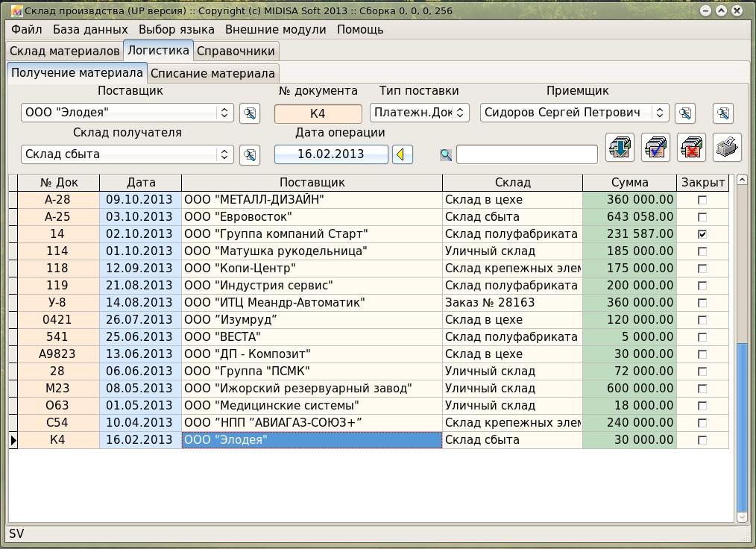Viewport: 756px width, 549px height.
Task: Click the printer icon button
Action: pyautogui.click(x=727, y=147)
